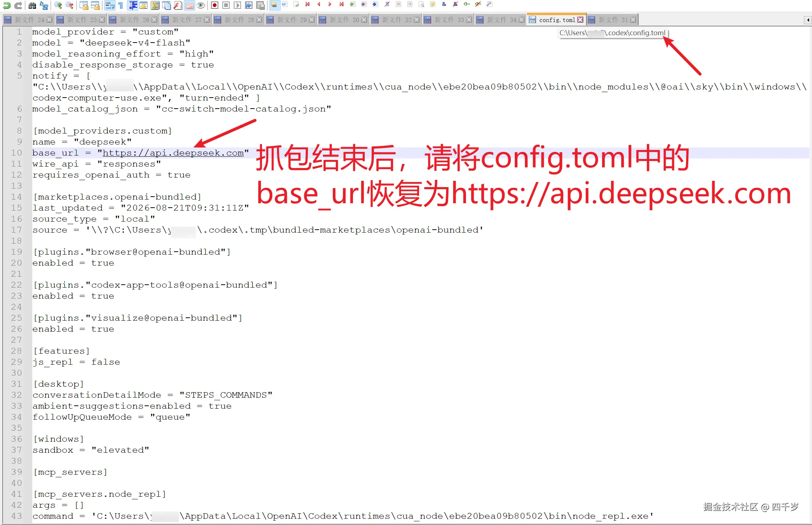Image resolution: width=812 pixels, height=525 pixels.
Task: Save current recorded macro icon
Action: [x=261, y=5]
